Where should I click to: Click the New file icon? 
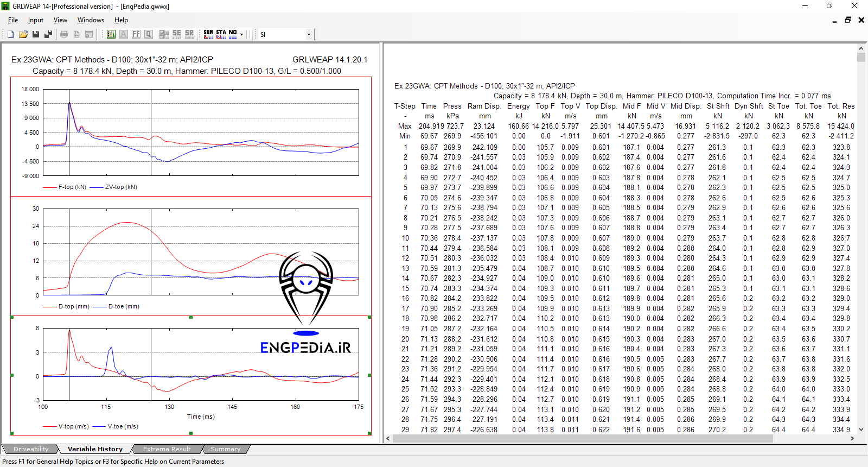coord(10,34)
